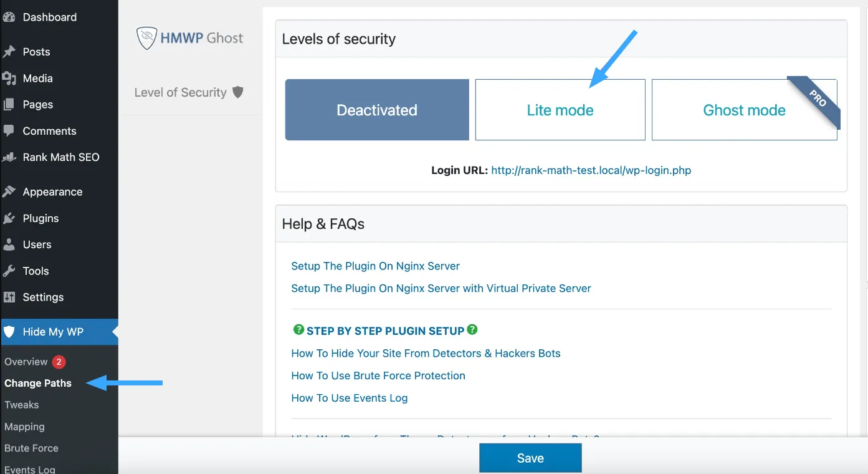Open How To Use Events Log link

[x=350, y=398]
